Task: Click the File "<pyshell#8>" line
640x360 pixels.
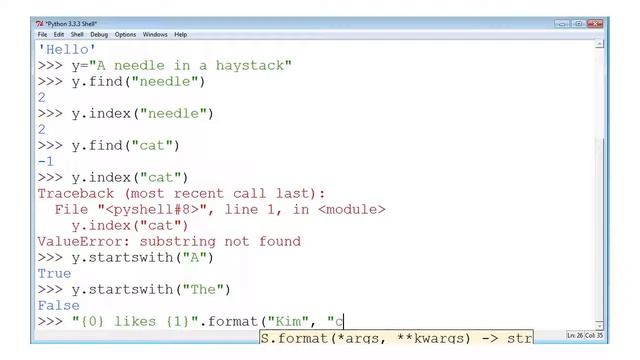Action: 220,210
